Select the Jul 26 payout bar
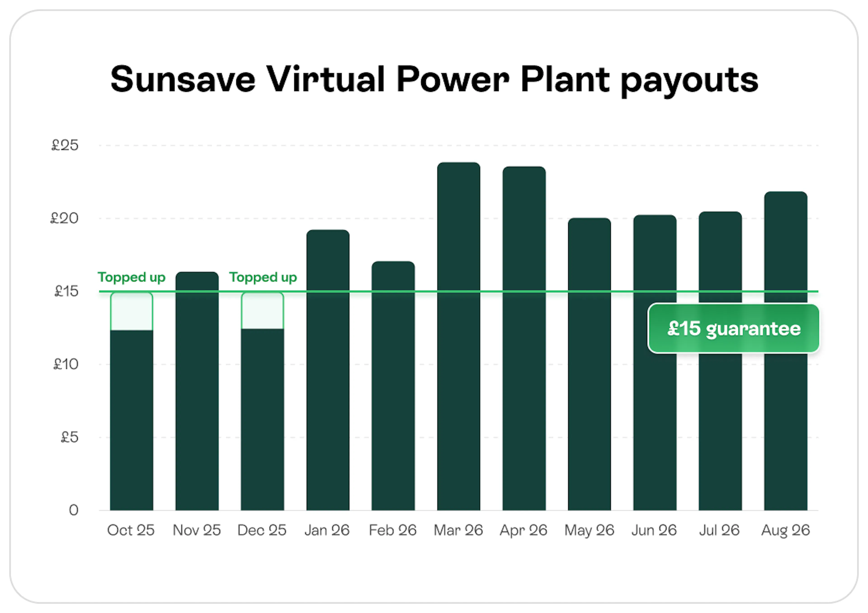868x613 pixels. tap(720, 361)
